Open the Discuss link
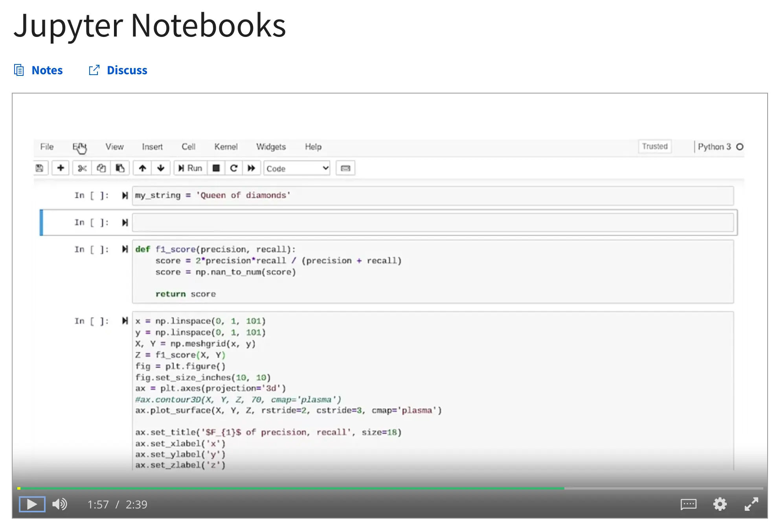Image resolution: width=779 pixels, height=532 pixels. [x=127, y=70]
